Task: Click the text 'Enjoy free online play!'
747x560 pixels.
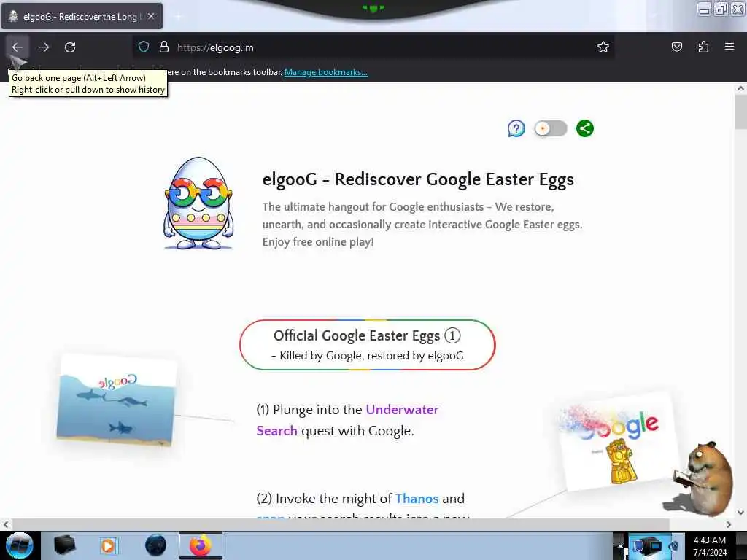Action: [x=318, y=242]
